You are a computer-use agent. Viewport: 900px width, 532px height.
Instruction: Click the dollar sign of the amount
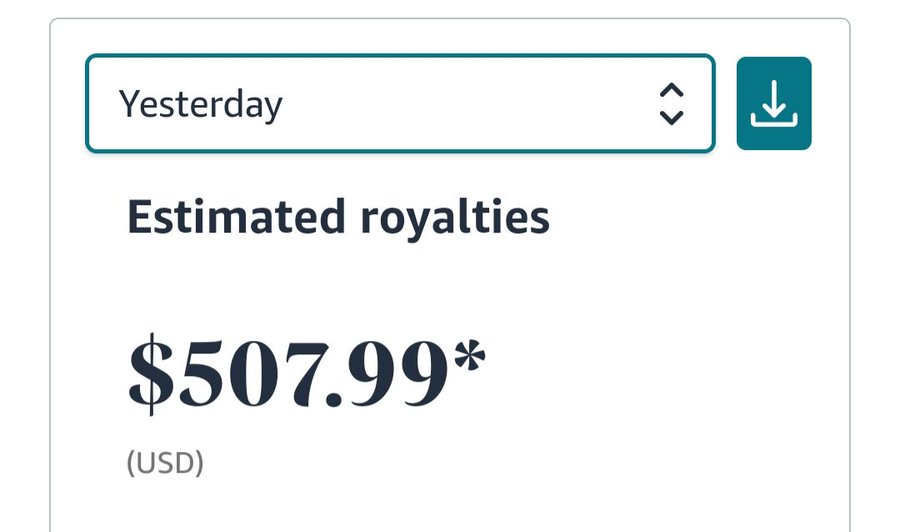(150, 374)
